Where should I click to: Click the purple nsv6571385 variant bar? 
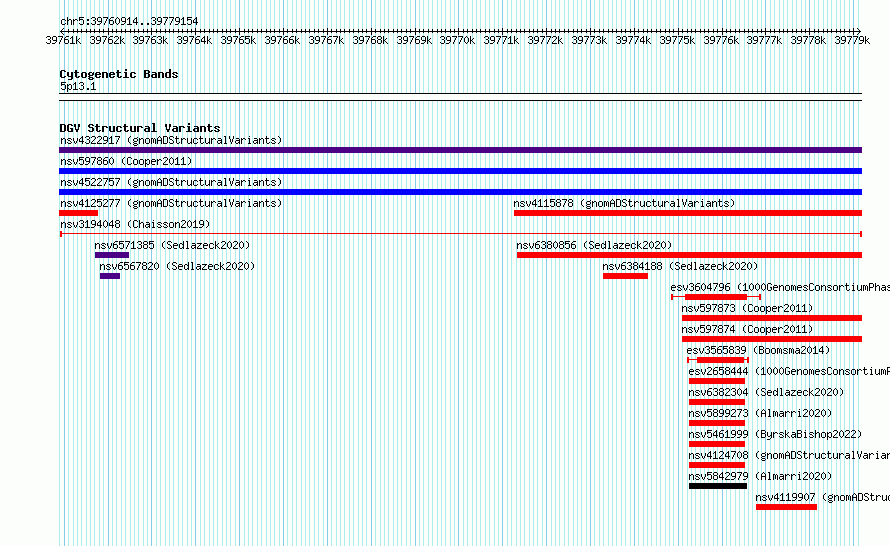[x=112, y=255]
